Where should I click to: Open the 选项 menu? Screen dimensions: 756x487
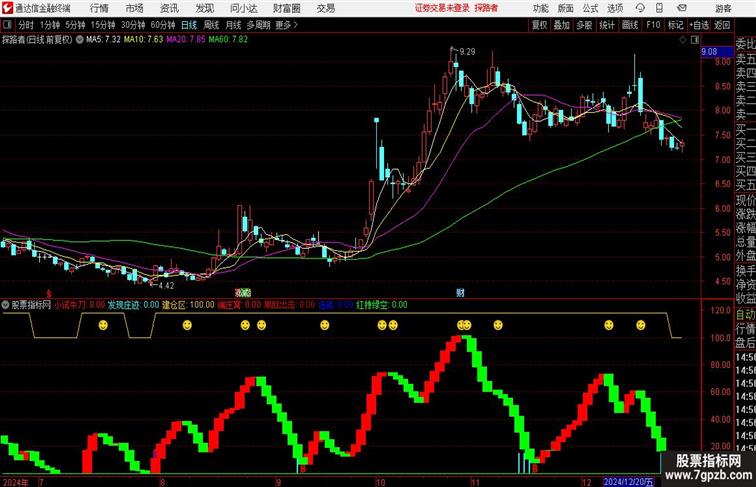tap(615, 8)
